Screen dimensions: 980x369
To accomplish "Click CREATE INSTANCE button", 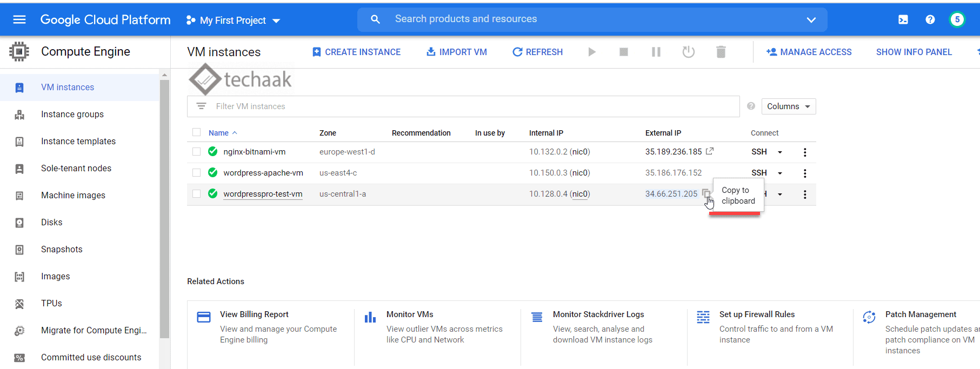I will [x=356, y=52].
